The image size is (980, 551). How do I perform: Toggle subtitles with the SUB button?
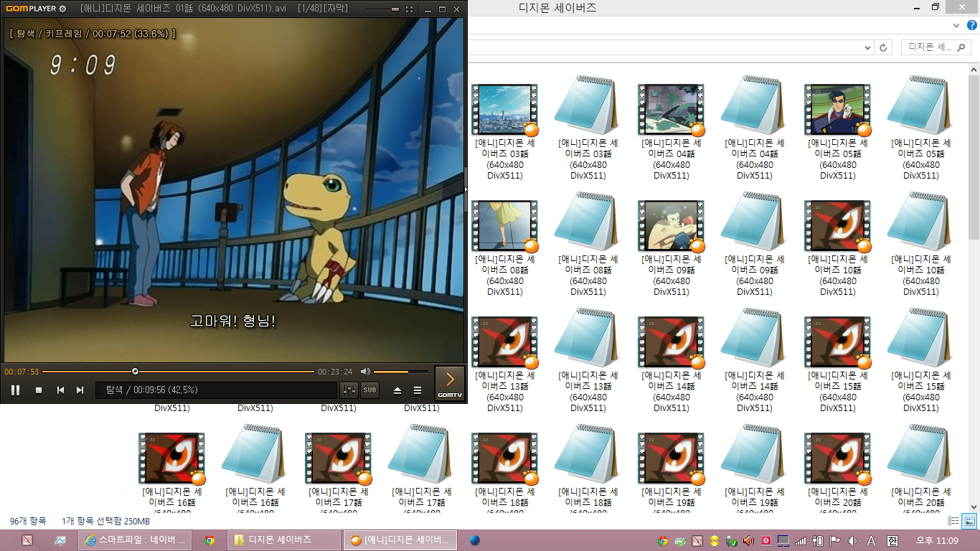[369, 390]
